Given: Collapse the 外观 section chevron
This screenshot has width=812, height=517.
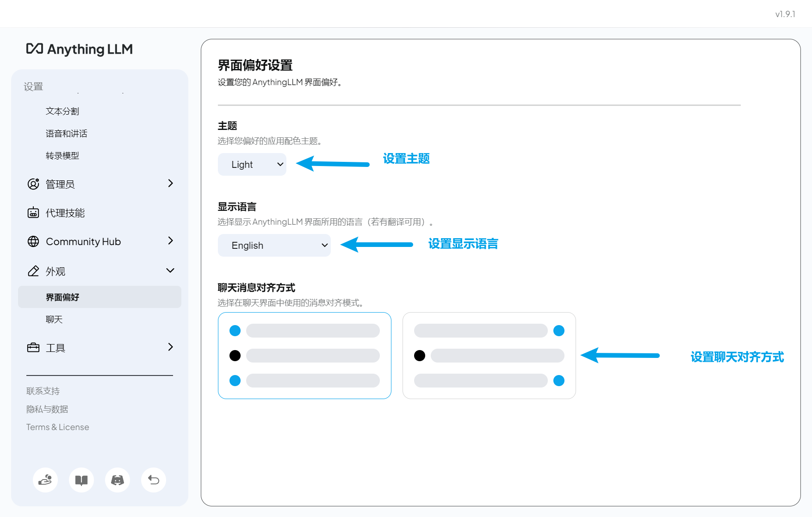Looking at the screenshot, I should 170,271.
